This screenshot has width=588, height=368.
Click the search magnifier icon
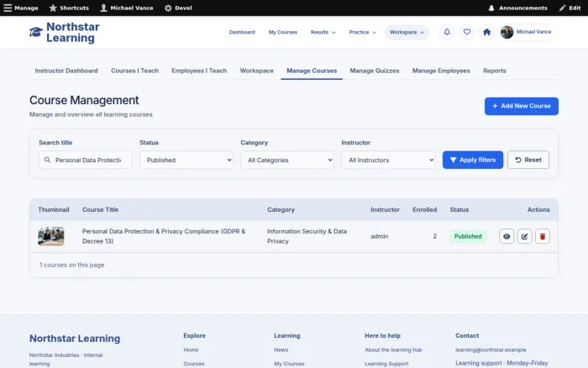click(47, 160)
